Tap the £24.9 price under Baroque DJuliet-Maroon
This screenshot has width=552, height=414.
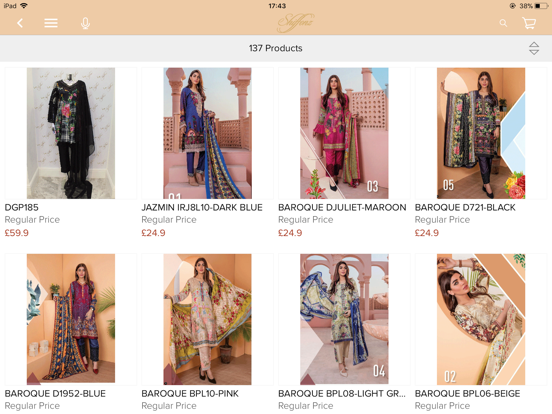(290, 233)
